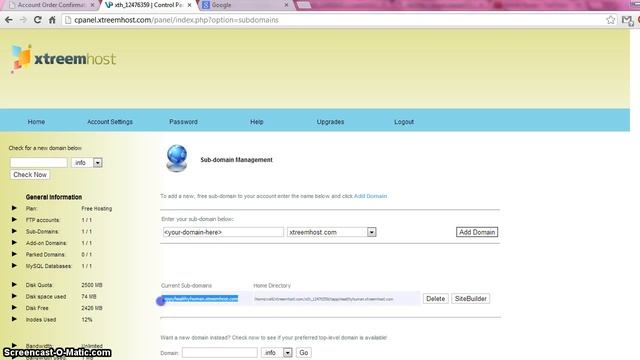
Task: Open SiteBuilder for the sub-domain
Action: (x=471, y=298)
